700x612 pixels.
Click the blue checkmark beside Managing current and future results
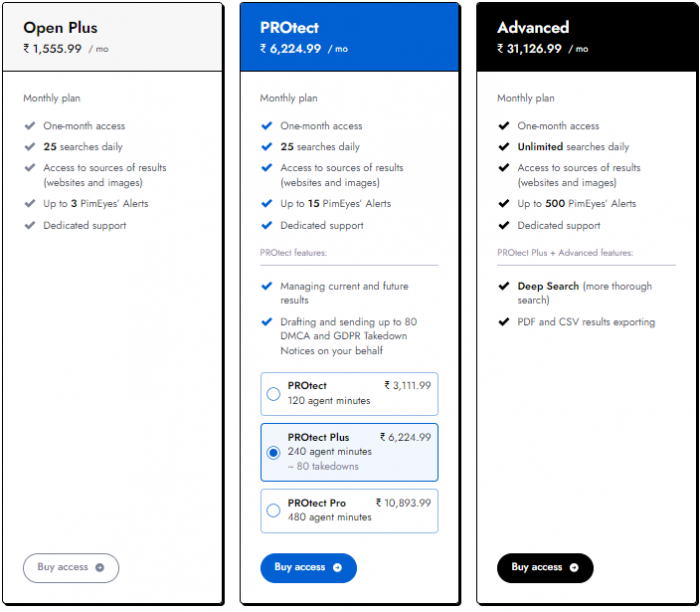(267, 286)
